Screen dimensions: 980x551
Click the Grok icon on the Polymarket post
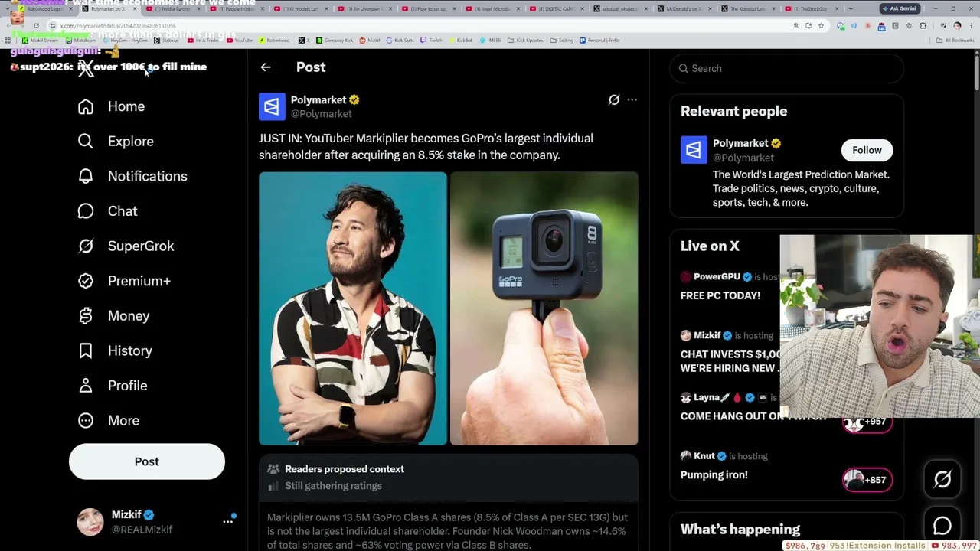click(614, 99)
